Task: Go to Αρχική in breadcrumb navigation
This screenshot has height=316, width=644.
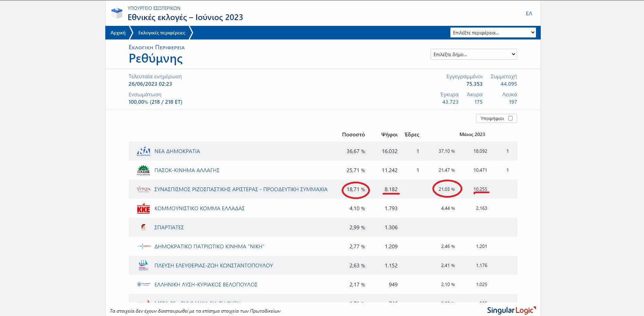Action: point(118,33)
